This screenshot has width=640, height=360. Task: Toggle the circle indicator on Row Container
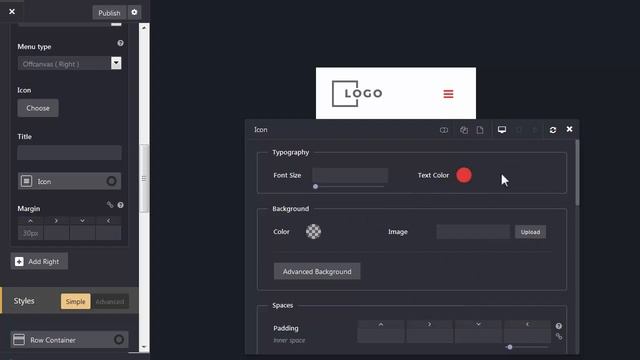tap(119, 340)
